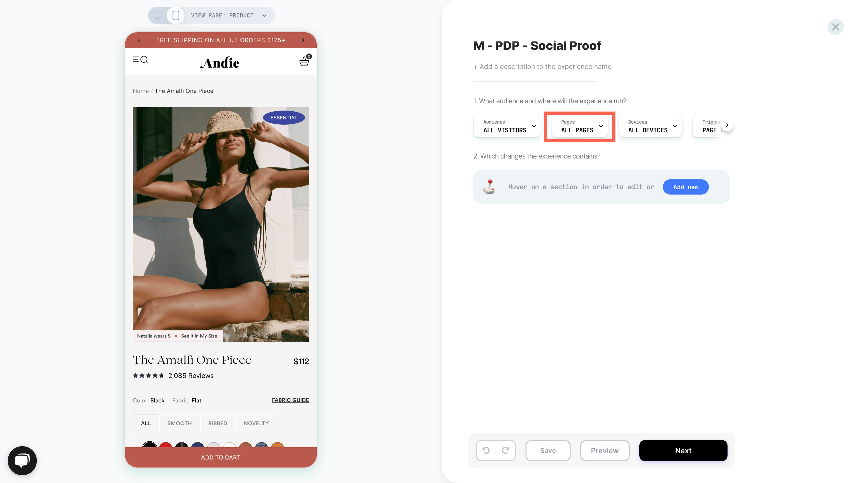Screen dimensions: 868x483
Task: Open the chat support bubble
Action: click(22, 460)
